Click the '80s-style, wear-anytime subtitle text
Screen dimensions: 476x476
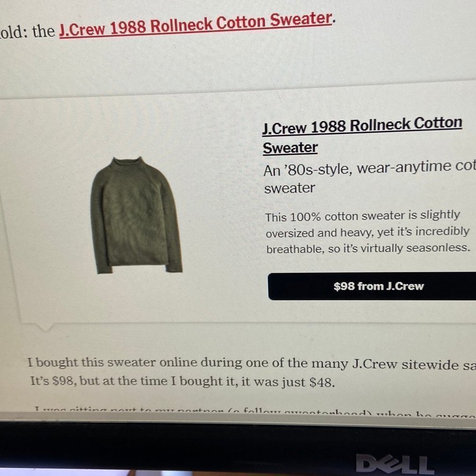[370, 177]
